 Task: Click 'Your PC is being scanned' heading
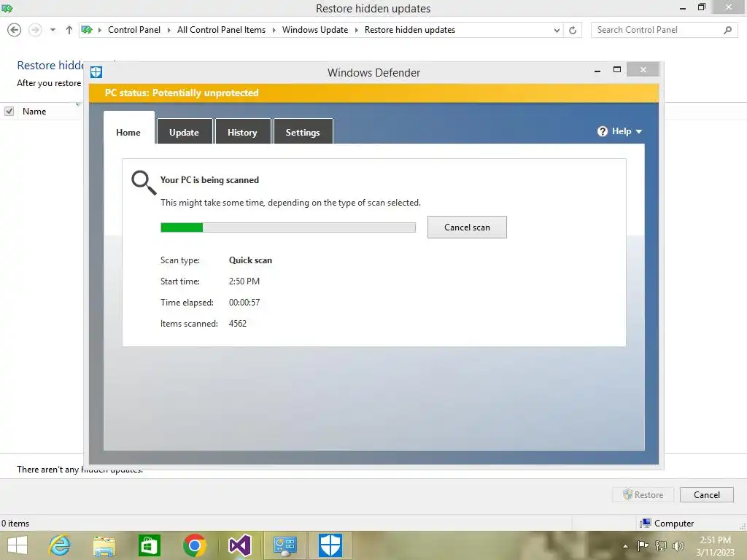click(209, 180)
